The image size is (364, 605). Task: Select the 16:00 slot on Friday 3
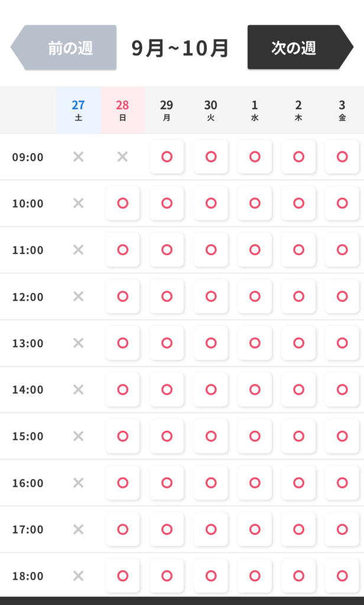click(342, 483)
